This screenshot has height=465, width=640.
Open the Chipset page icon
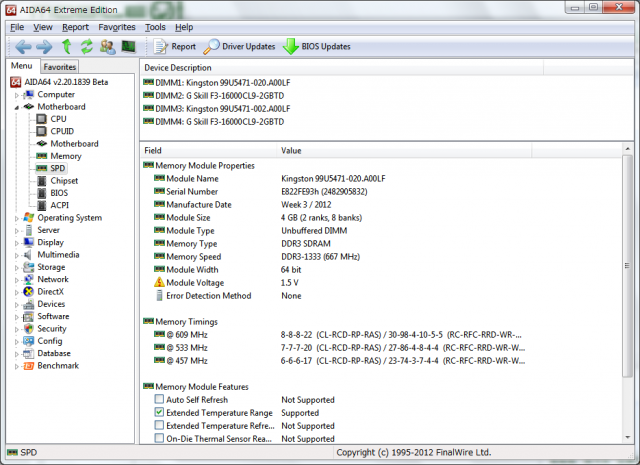42,180
